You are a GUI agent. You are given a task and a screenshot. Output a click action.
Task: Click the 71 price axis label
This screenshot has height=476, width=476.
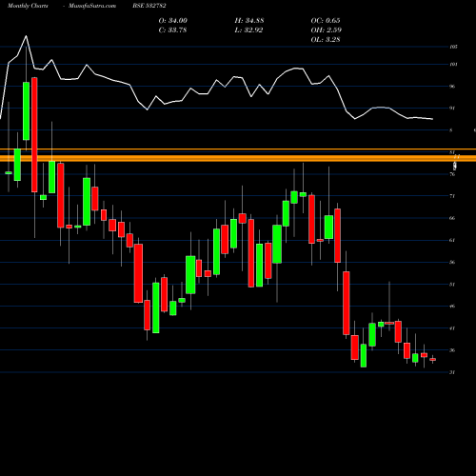(452, 196)
